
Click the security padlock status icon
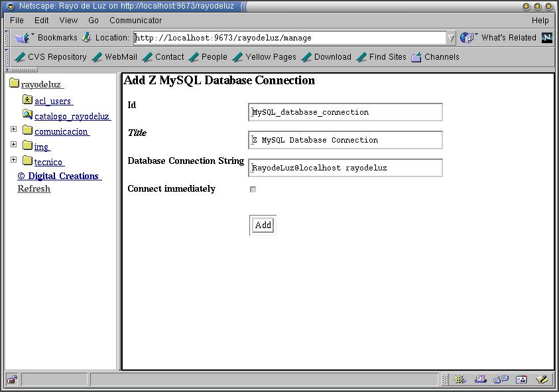13,379
